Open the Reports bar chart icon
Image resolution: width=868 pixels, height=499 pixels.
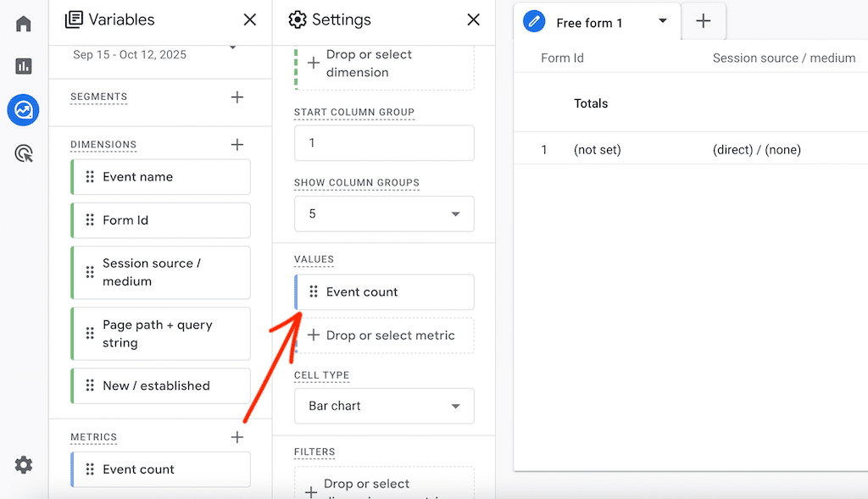pyautogui.click(x=24, y=66)
